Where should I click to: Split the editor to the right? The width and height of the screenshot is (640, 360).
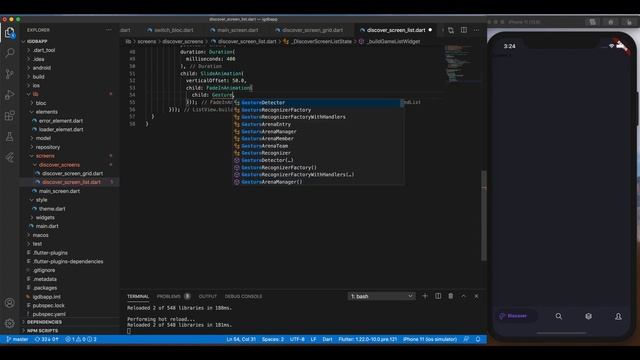coord(464,30)
